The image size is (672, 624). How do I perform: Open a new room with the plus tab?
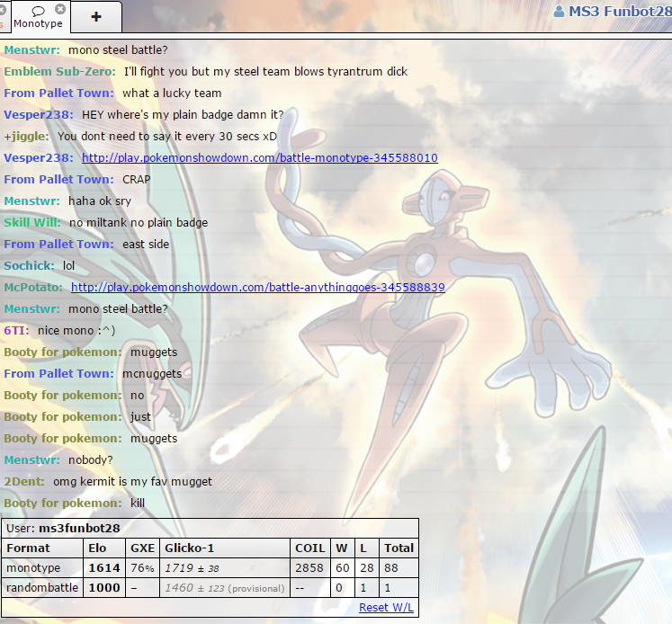pos(96,17)
